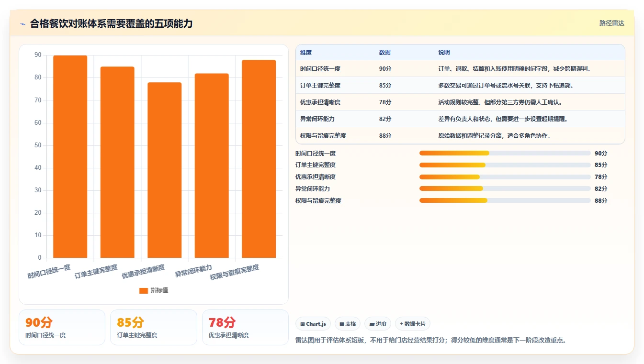Click the title 合格餐饮对账体系需要覆盖的五项能力

coord(111,23)
